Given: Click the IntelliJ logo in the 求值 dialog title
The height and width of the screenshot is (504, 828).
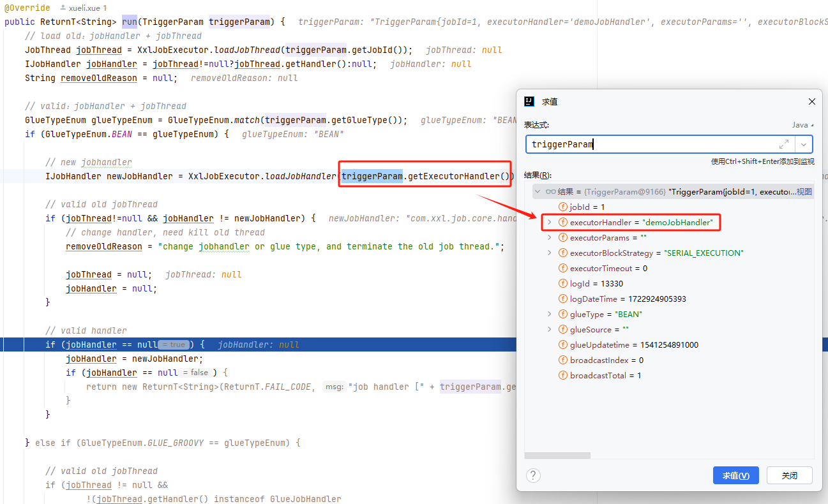Looking at the screenshot, I should point(529,101).
